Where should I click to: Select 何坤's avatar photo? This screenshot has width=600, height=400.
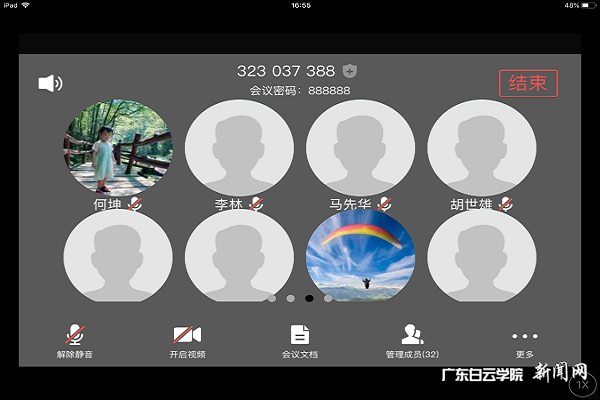[x=118, y=147]
